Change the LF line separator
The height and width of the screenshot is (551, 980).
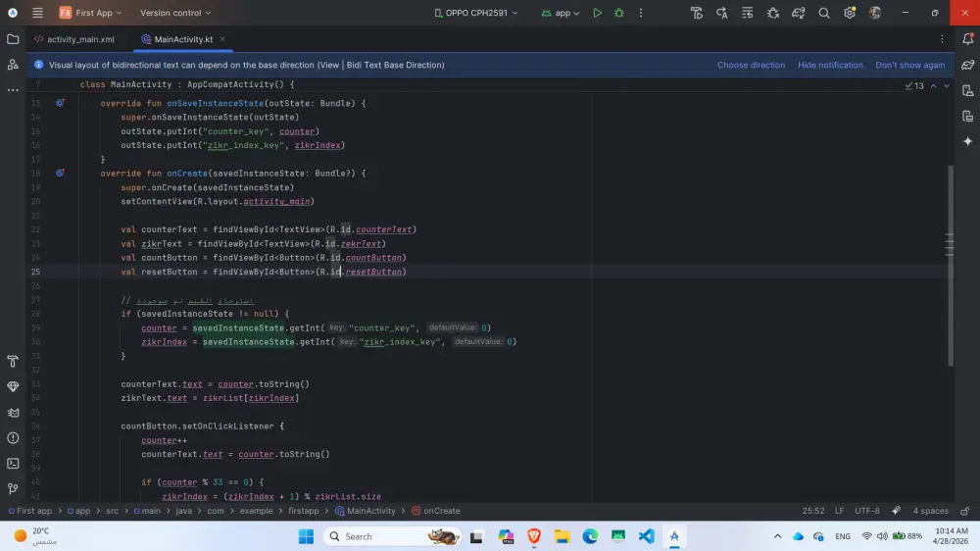[x=840, y=511]
